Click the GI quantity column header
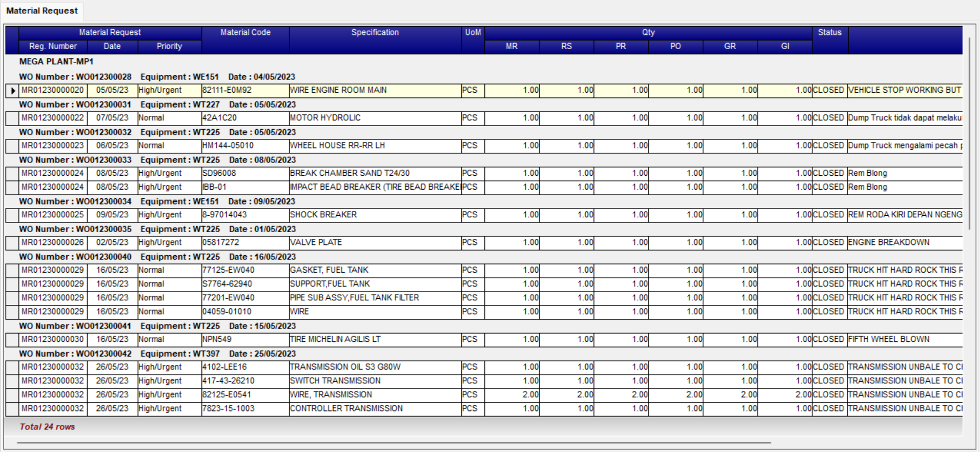The height and width of the screenshot is (452, 980). (x=784, y=47)
